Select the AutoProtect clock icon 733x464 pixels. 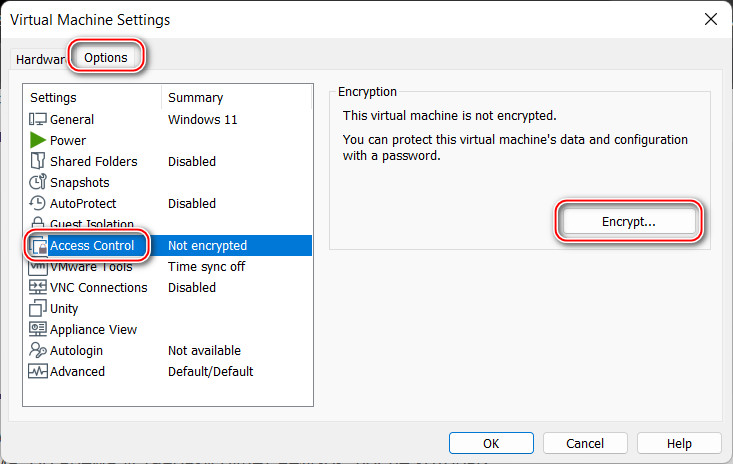tap(37, 203)
